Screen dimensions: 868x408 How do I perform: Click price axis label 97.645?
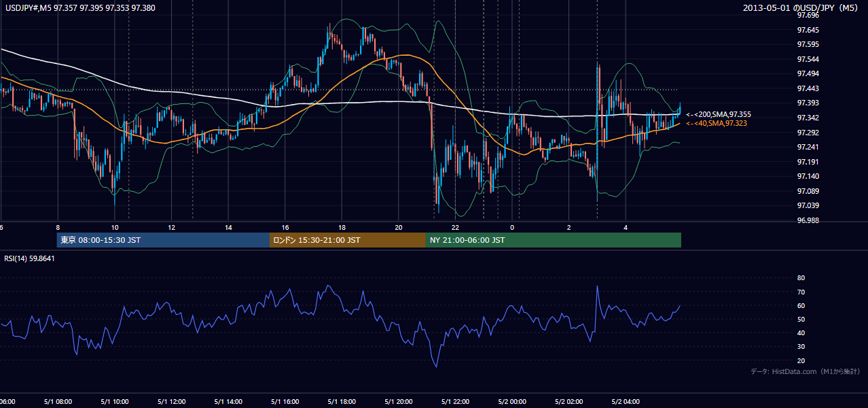pyautogui.click(x=808, y=30)
